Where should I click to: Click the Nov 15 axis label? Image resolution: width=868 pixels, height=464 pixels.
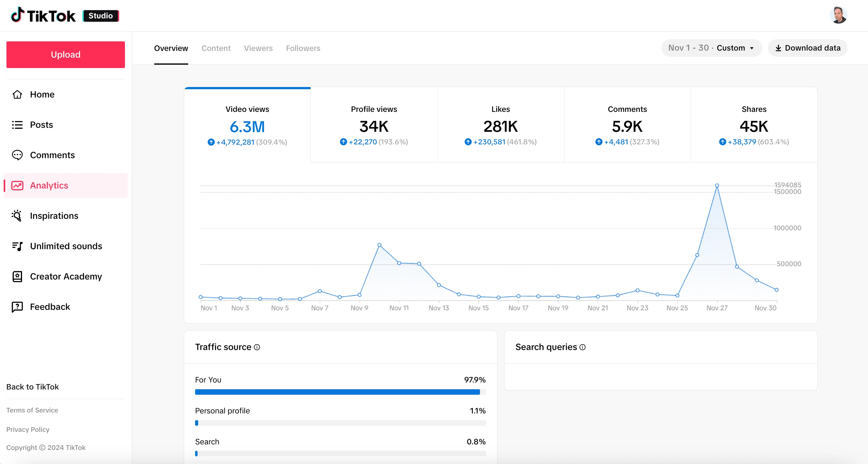pyautogui.click(x=478, y=308)
